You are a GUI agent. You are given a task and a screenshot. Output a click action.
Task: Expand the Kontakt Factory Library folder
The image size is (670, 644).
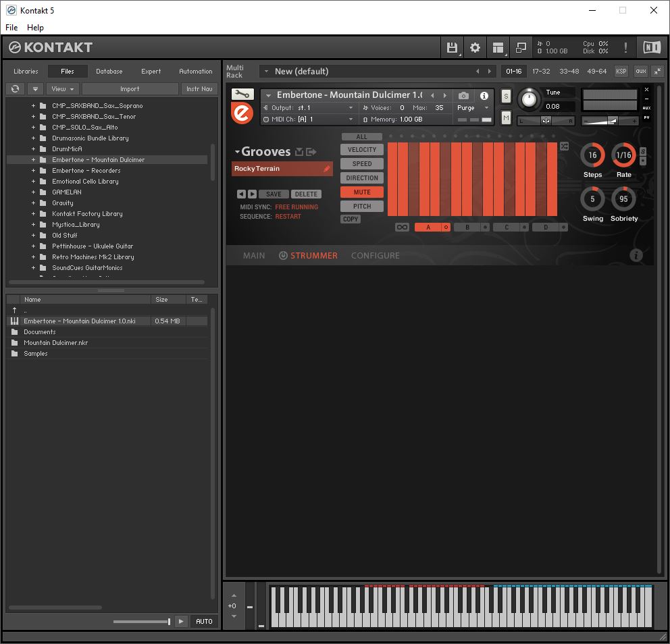click(33, 213)
